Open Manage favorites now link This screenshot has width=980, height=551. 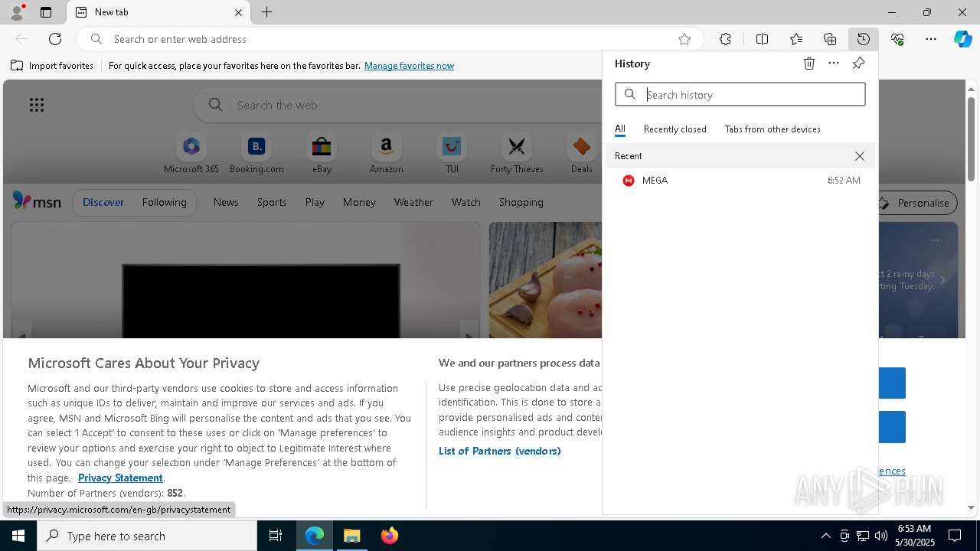point(409,66)
